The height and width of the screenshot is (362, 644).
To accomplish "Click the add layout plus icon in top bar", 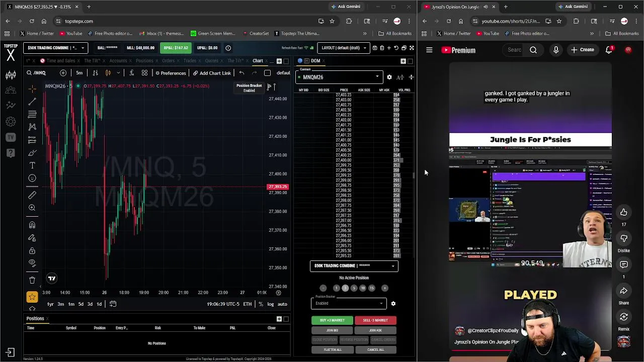I will point(389,48).
